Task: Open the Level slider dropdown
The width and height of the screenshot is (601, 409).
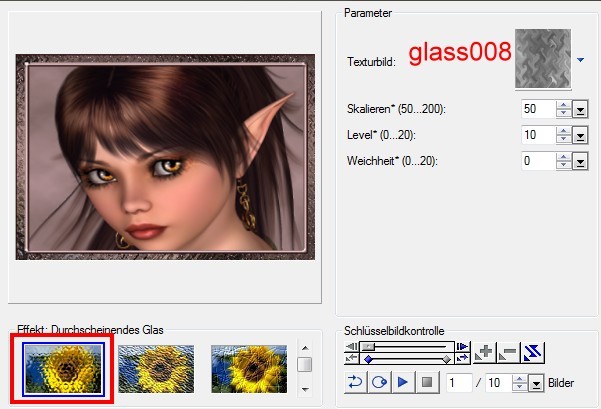Action: (580, 135)
